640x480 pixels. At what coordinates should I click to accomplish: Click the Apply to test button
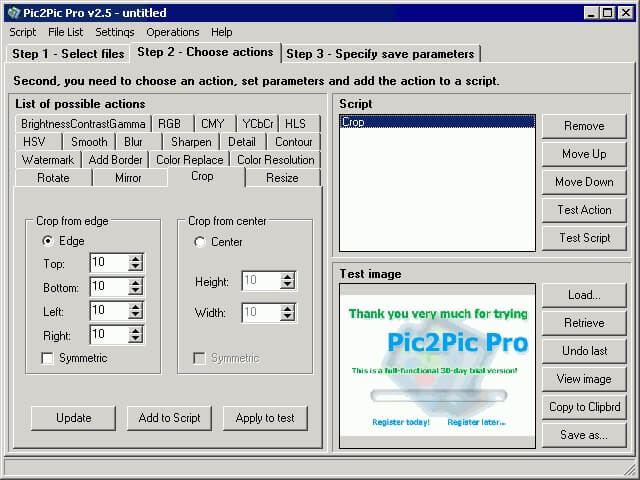265,418
